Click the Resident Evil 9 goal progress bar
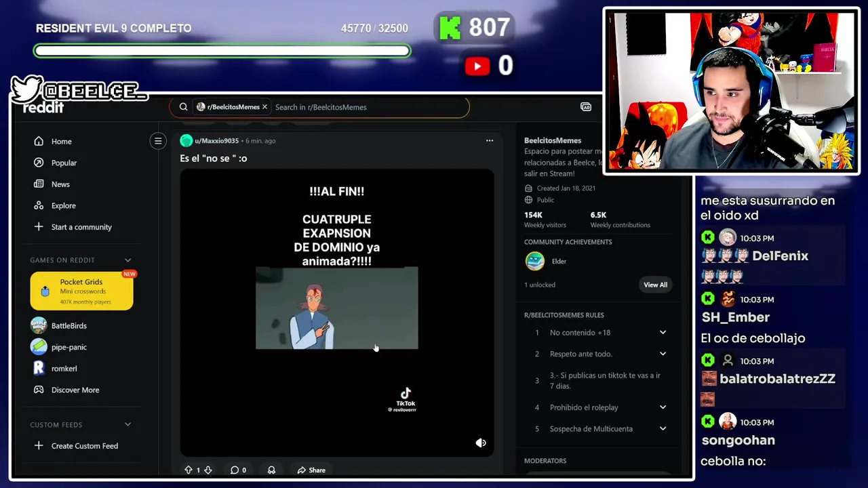Image resolution: width=868 pixels, height=488 pixels. click(222, 51)
